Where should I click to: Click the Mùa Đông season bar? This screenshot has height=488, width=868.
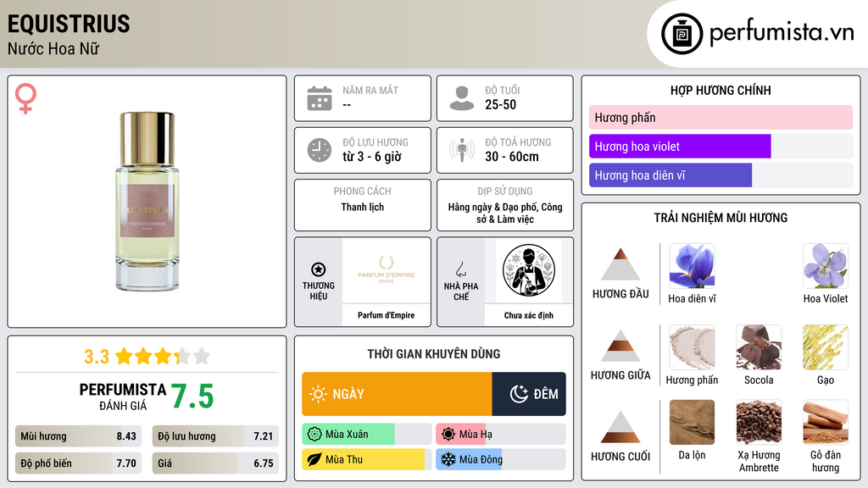pos(500,459)
